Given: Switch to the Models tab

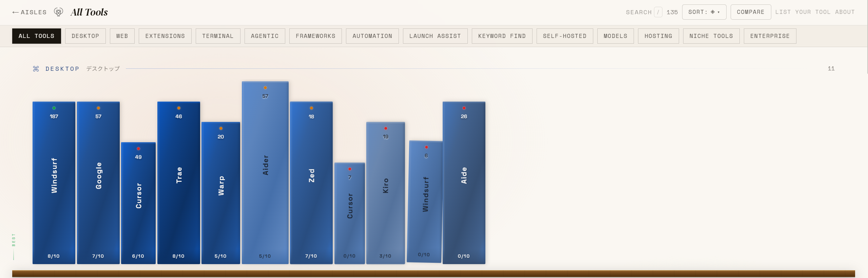Looking at the screenshot, I should 615,36.
